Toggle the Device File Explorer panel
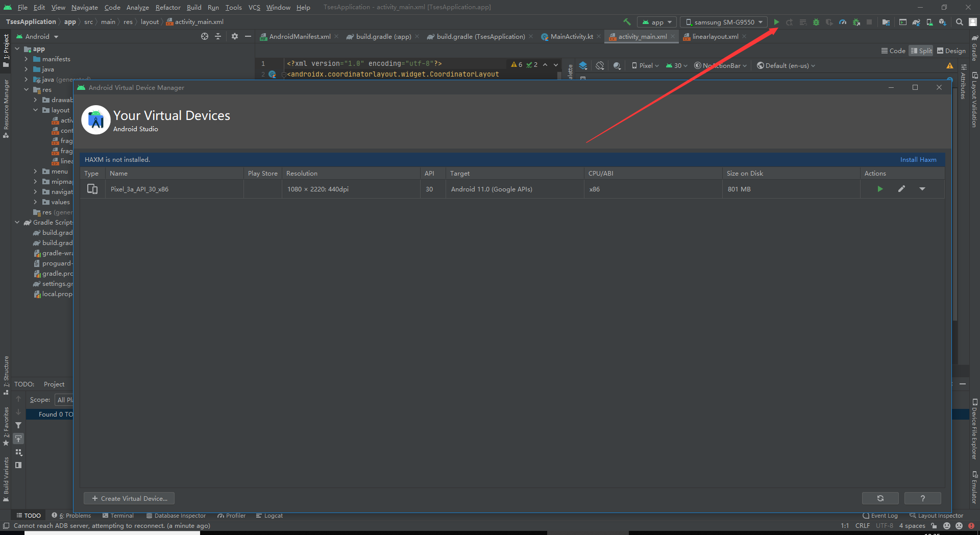Image resolution: width=980 pixels, height=535 pixels. click(974, 429)
